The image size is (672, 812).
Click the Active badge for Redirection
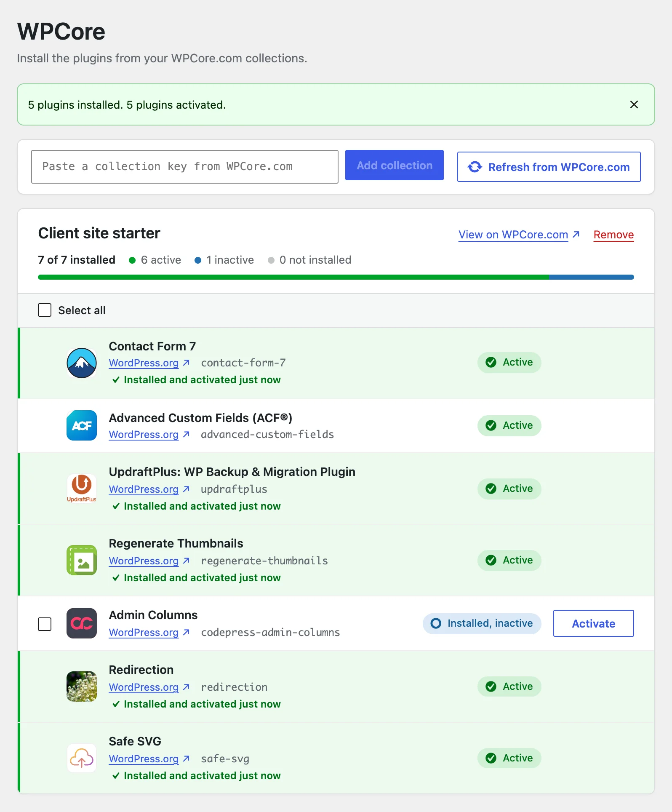[509, 686]
